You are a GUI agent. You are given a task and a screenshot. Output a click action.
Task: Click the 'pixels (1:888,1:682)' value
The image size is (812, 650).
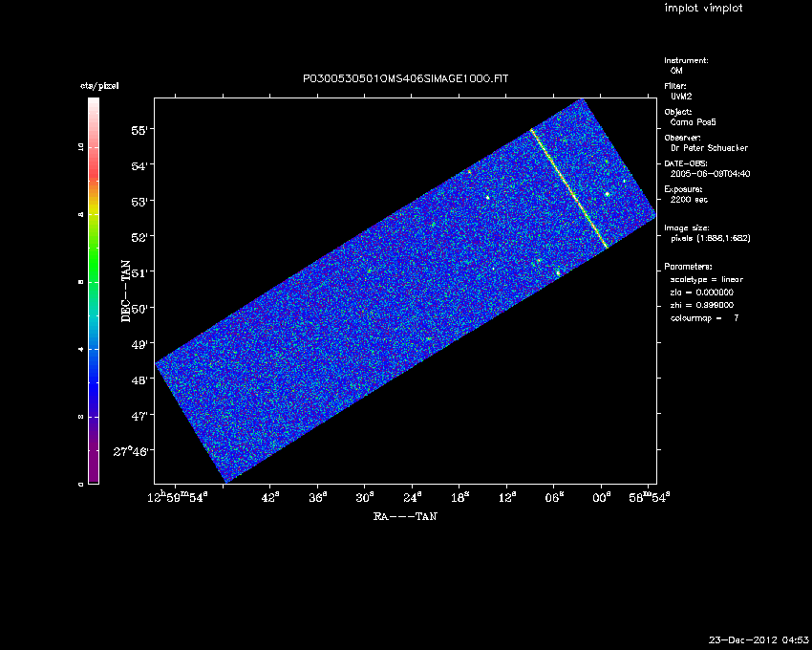point(711,238)
